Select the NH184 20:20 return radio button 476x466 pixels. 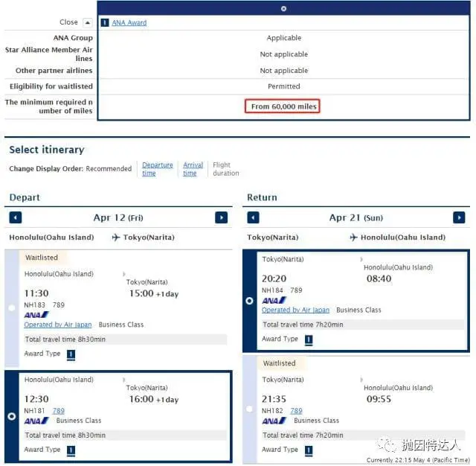[249, 301]
